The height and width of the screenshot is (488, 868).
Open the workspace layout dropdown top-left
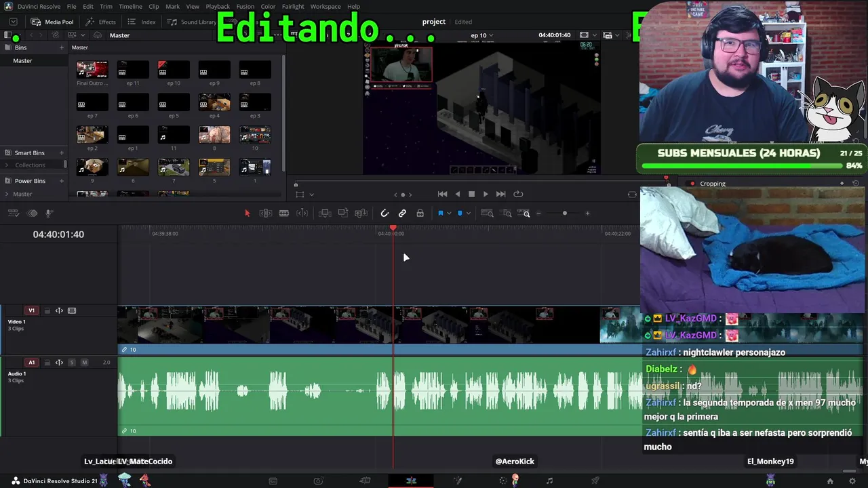(13, 22)
